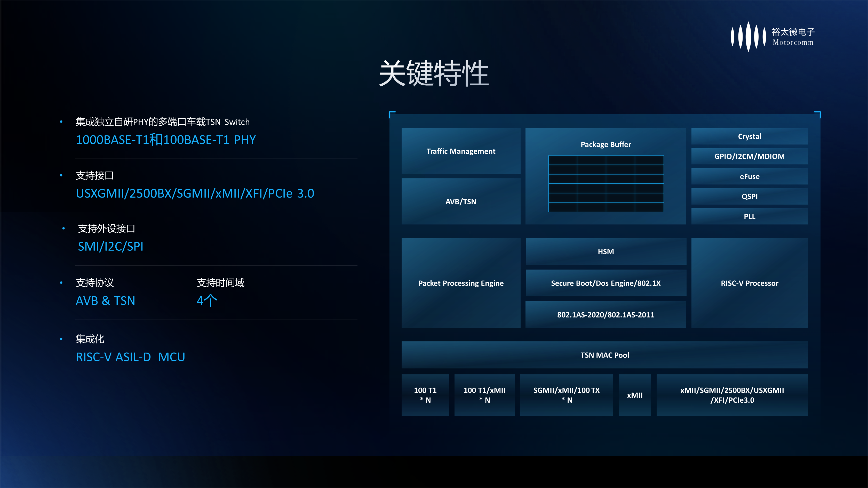Click the TSN MAC Pool bar
This screenshot has height=488, width=868.
coord(604,355)
